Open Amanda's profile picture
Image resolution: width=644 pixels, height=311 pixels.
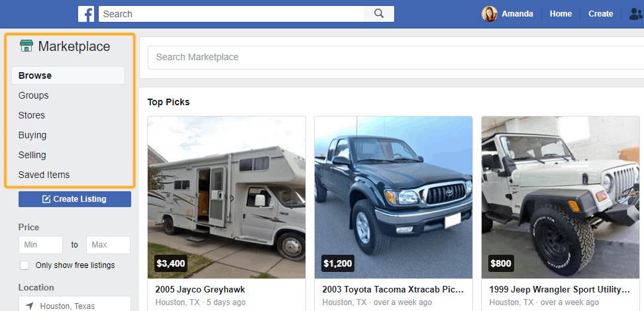(x=489, y=14)
